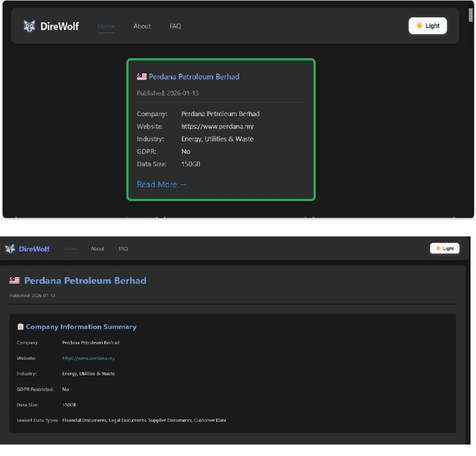The width and height of the screenshot is (476, 456).
Task: Switch to Light mode on the detail page
Action: [x=444, y=248]
